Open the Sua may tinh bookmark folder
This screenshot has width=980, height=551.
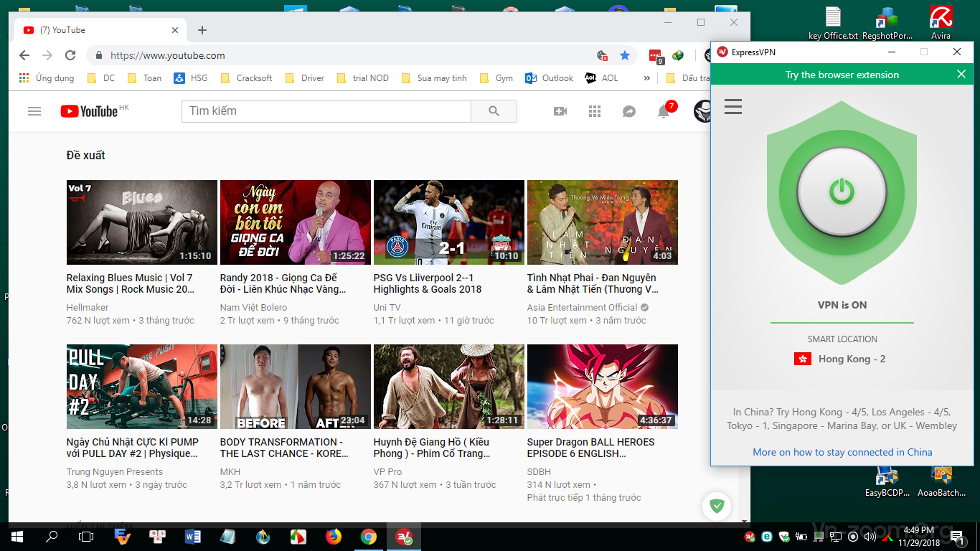434,78
